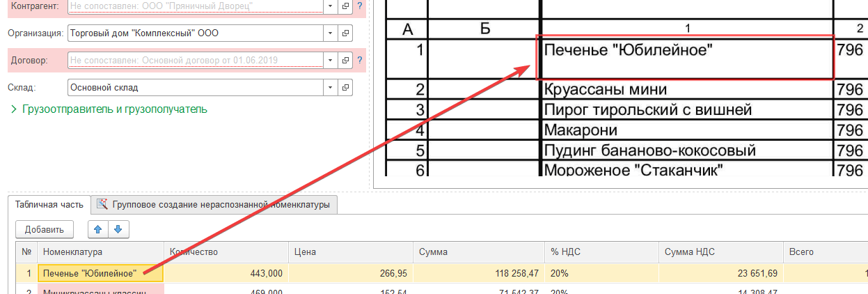Image resolution: width=868 pixels, height=294 pixels.
Task: Open the Договор dropdown arrow
Action: (330, 61)
